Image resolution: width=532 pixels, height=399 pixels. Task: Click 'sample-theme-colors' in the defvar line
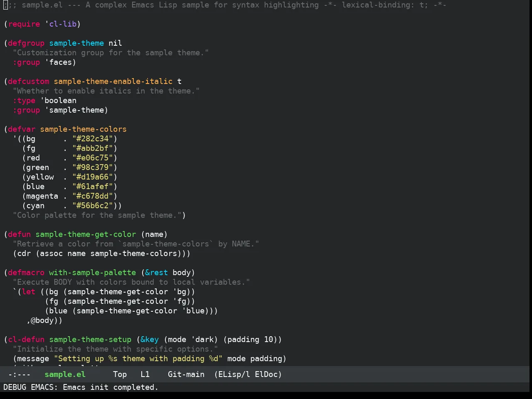tap(84, 129)
